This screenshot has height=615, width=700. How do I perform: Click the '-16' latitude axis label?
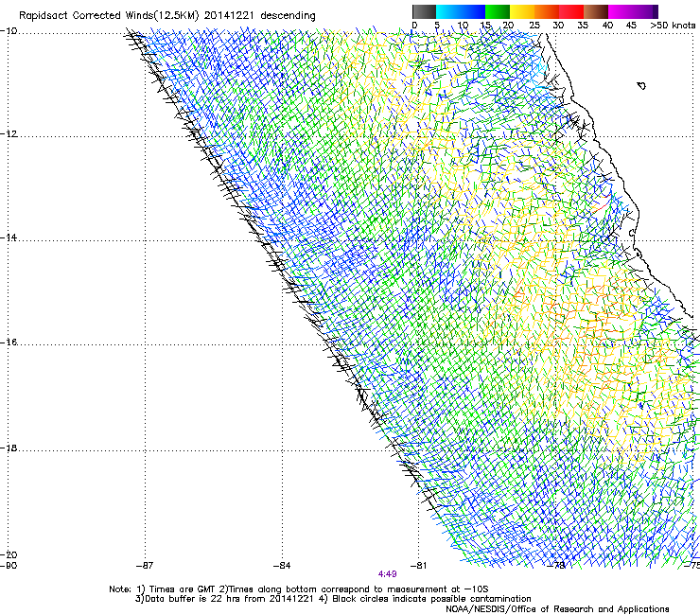coord(9,343)
